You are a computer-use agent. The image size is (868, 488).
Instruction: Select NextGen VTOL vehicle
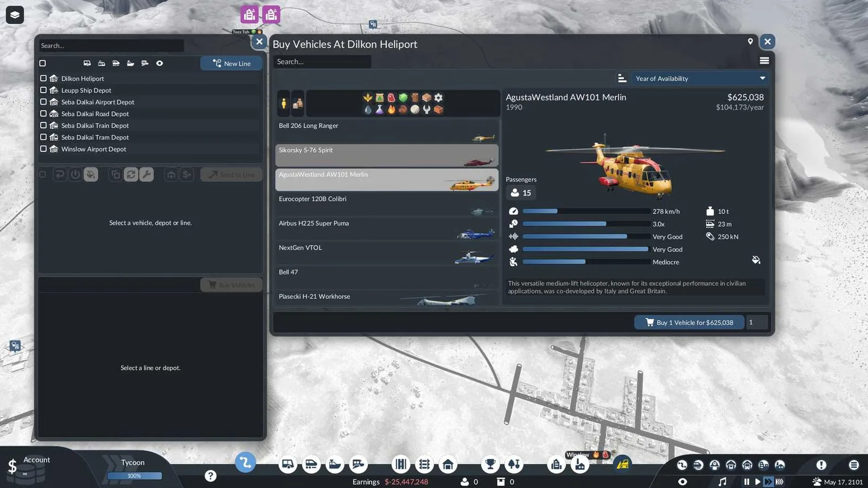point(387,253)
